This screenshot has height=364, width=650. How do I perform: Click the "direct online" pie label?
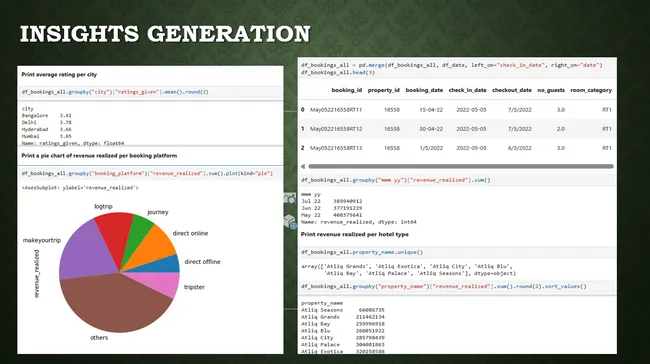pyautogui.click(x=190, y=233)
